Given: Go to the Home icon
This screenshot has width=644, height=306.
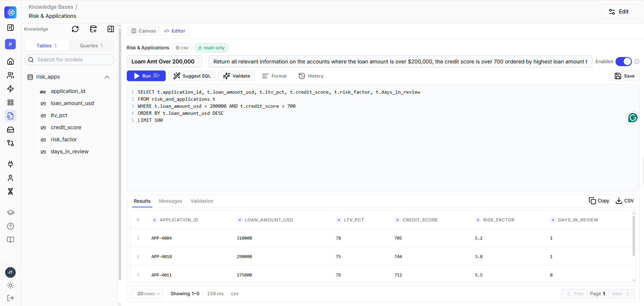Looking at the screenshot, I should pyautogui.click(x=10, y=61).
